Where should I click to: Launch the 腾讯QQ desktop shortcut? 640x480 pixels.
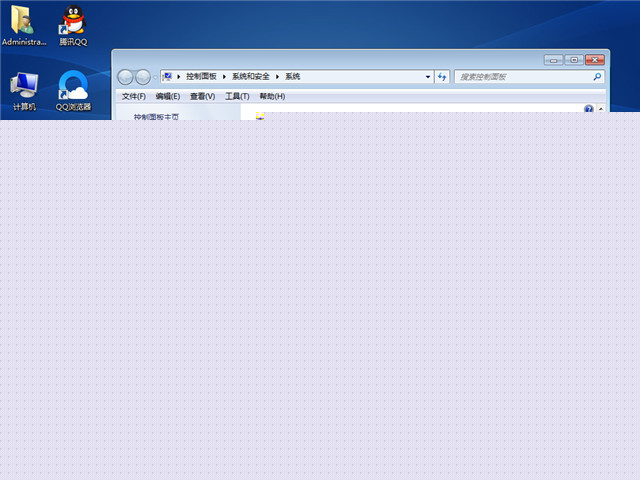[x=73, y=24]
